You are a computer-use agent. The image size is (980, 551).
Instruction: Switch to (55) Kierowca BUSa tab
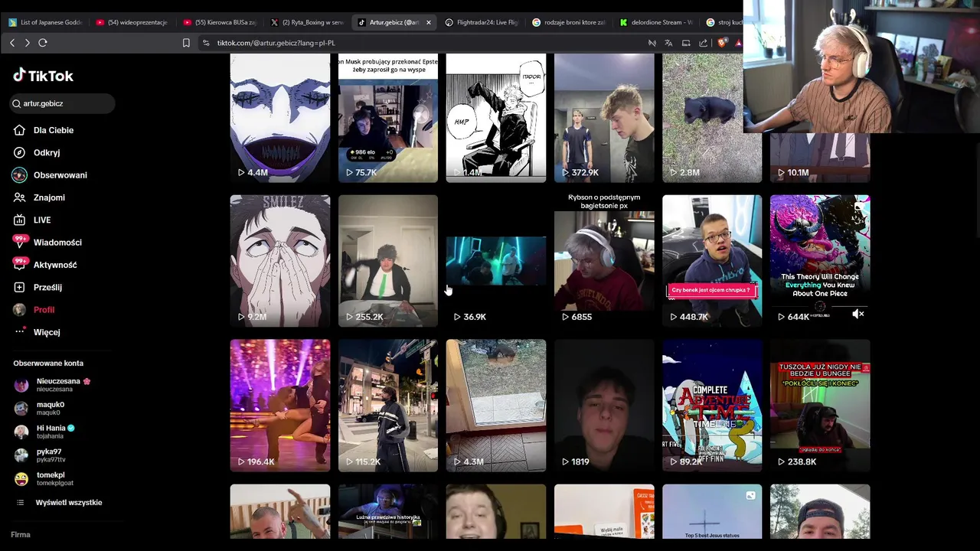point(220,22)
